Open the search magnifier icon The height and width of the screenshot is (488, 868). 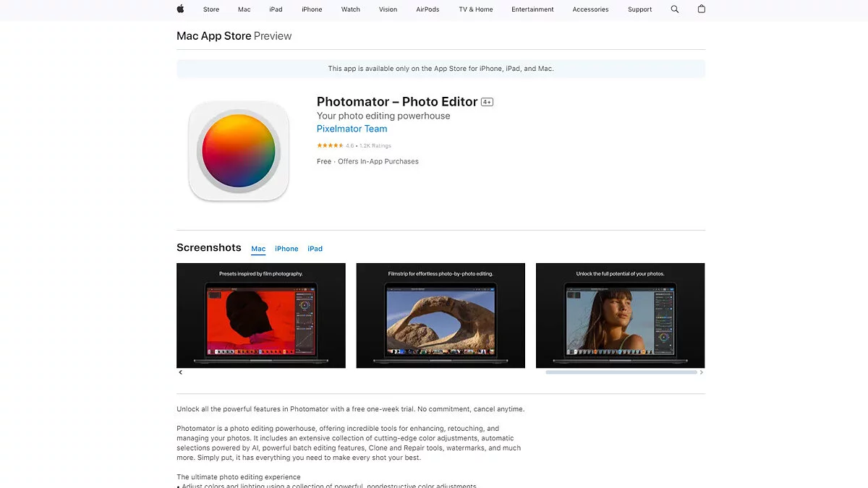(675, 9)
